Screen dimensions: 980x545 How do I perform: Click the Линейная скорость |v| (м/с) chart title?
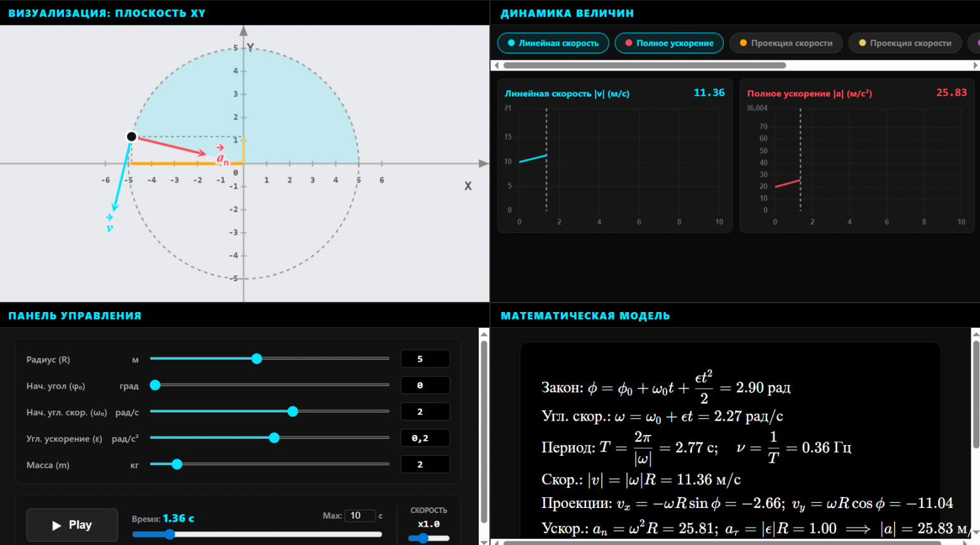tap(567, 94)
